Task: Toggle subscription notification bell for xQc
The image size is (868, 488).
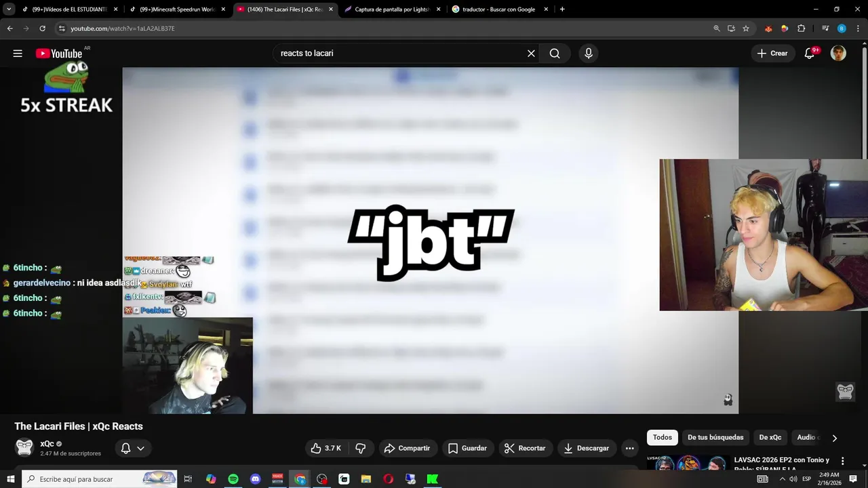Action: pos(125,448)
